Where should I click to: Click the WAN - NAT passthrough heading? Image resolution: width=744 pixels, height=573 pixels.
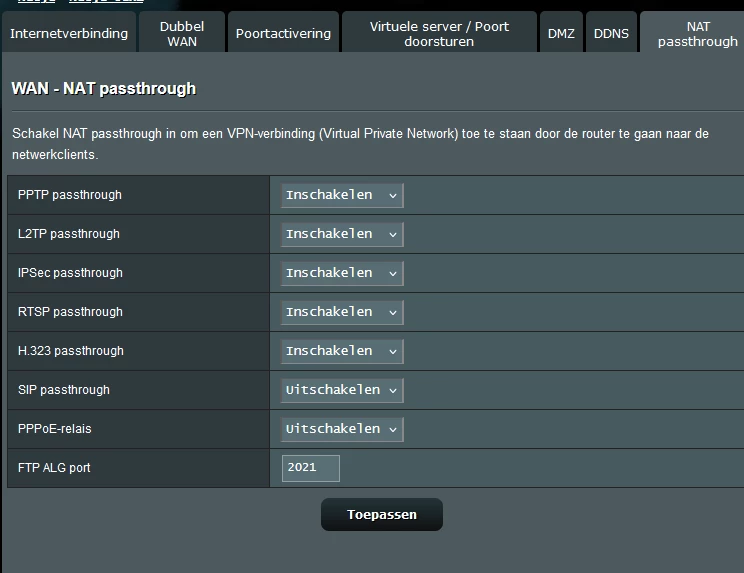[x=103, y=89]
